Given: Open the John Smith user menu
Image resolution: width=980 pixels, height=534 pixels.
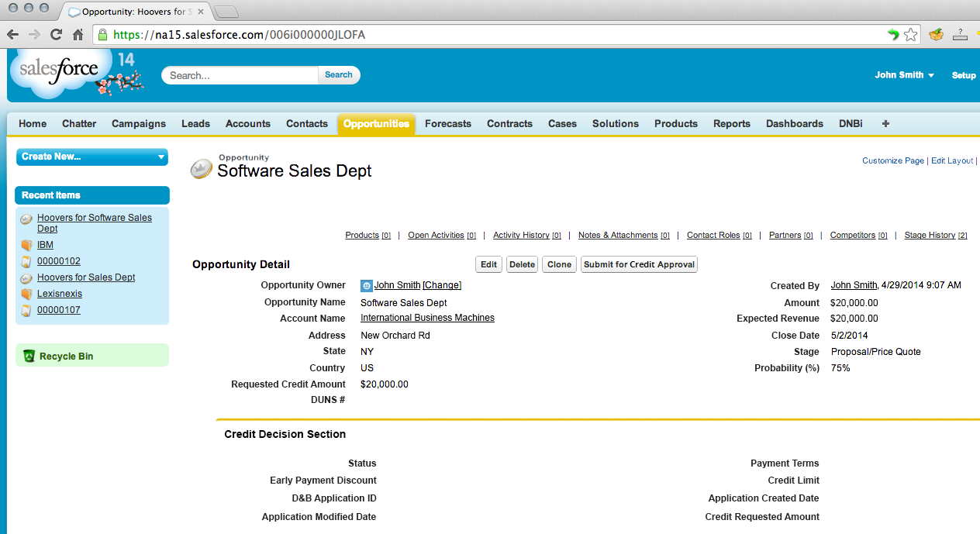Looking at the screenshot, I should (904, 75).
